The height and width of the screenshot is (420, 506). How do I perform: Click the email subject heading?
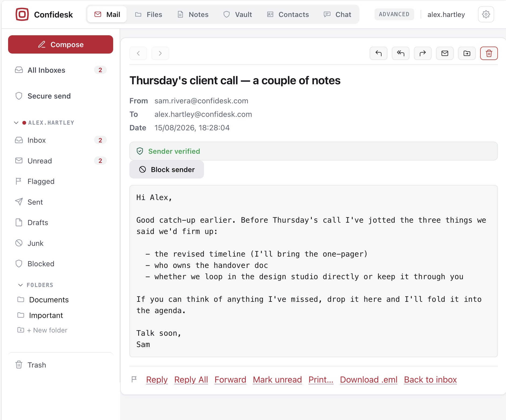pos(235,80)
